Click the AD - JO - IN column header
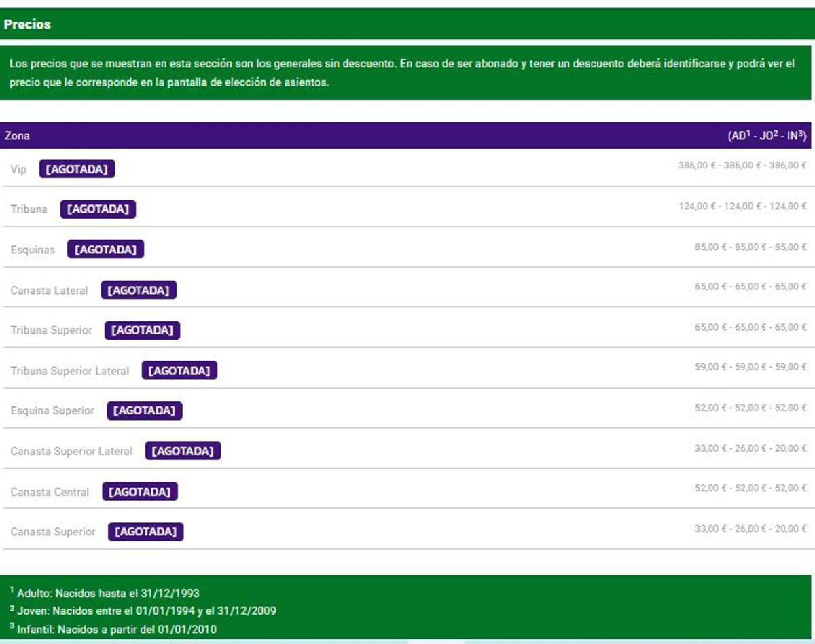 click(767, 135)
